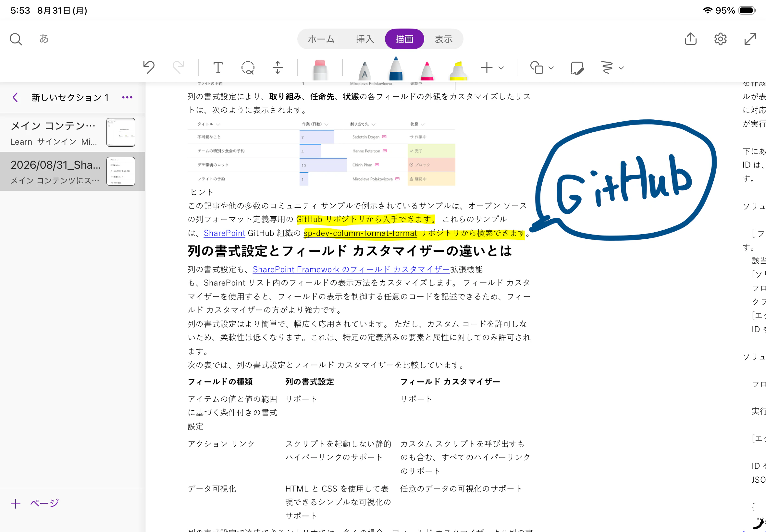Open the sp-dev-column-format-format link
The width and height of the screenshot is (766, 532).
pos(360,233)
